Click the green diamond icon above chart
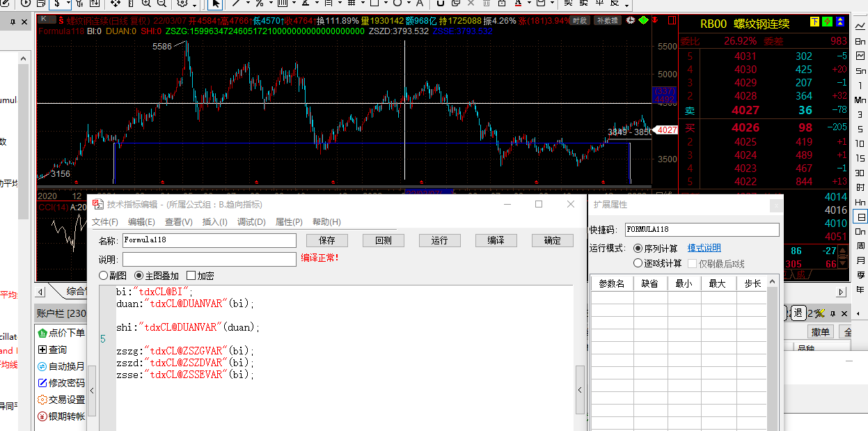 (x=642, y=21)
